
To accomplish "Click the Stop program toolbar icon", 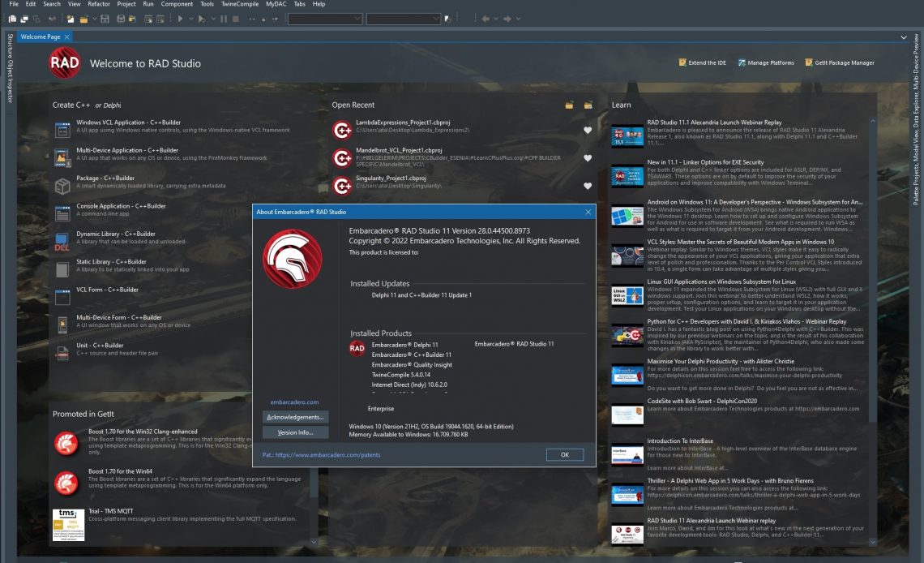I will click(236, 19).
